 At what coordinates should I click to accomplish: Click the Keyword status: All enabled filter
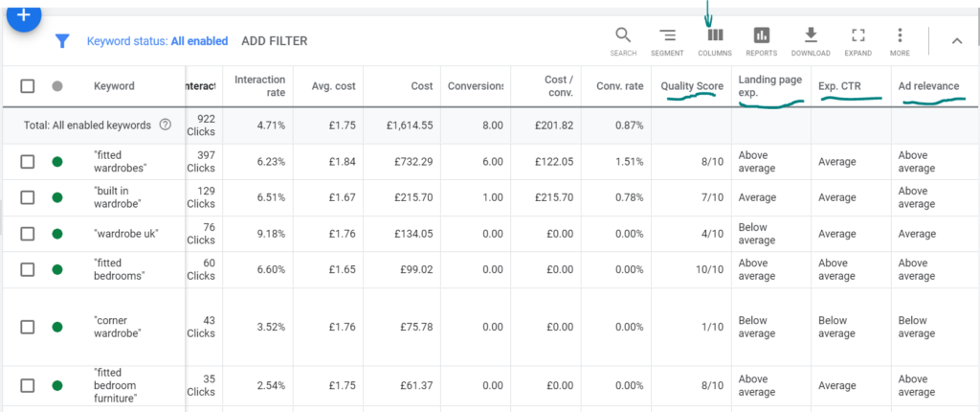tap(158, 41)
